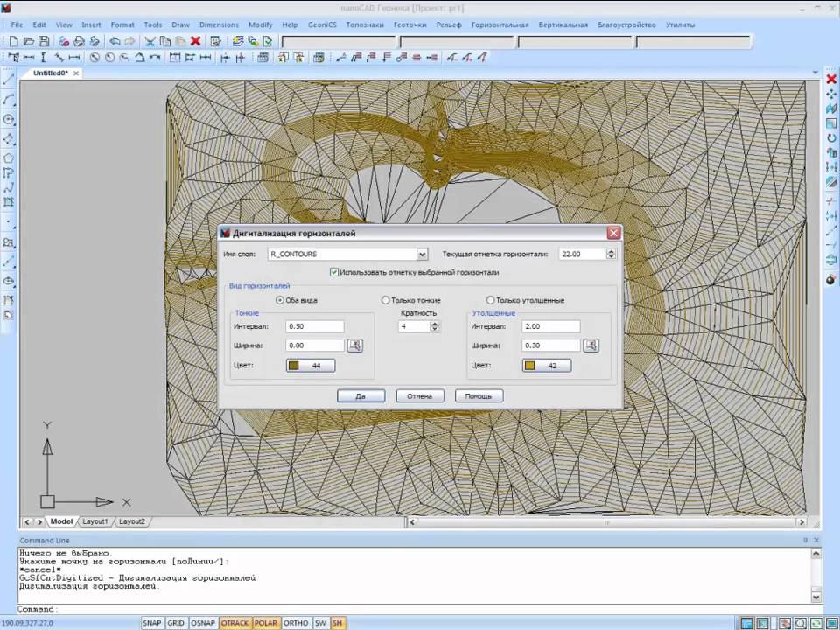
Task: Uncheck 'Использовать отметку выбранной горизонтали' checkbox
Action: pyautogui.click(x=334, y=272)
